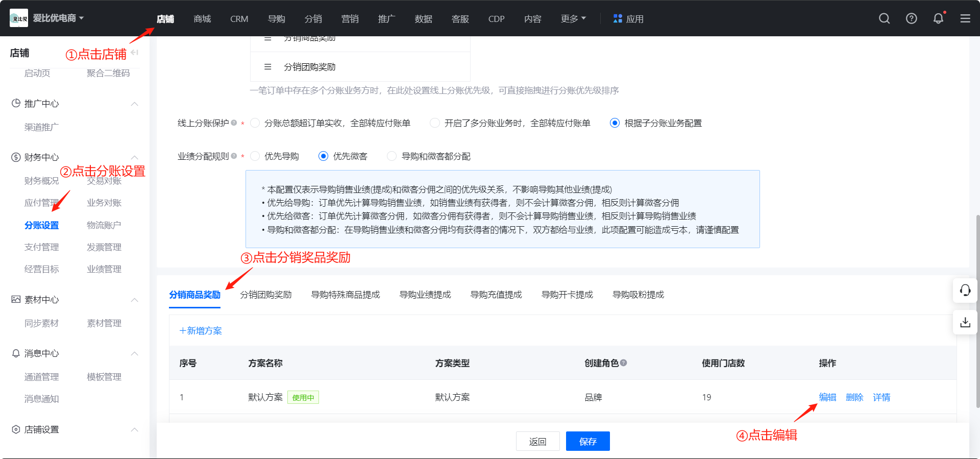980x459 pixels.
Task: Click 编辑 for the 默认方案 row
Action: (827, 397)
